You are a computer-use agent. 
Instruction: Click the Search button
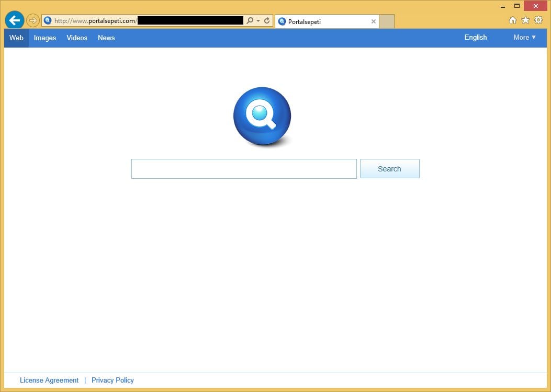(390, 169)
